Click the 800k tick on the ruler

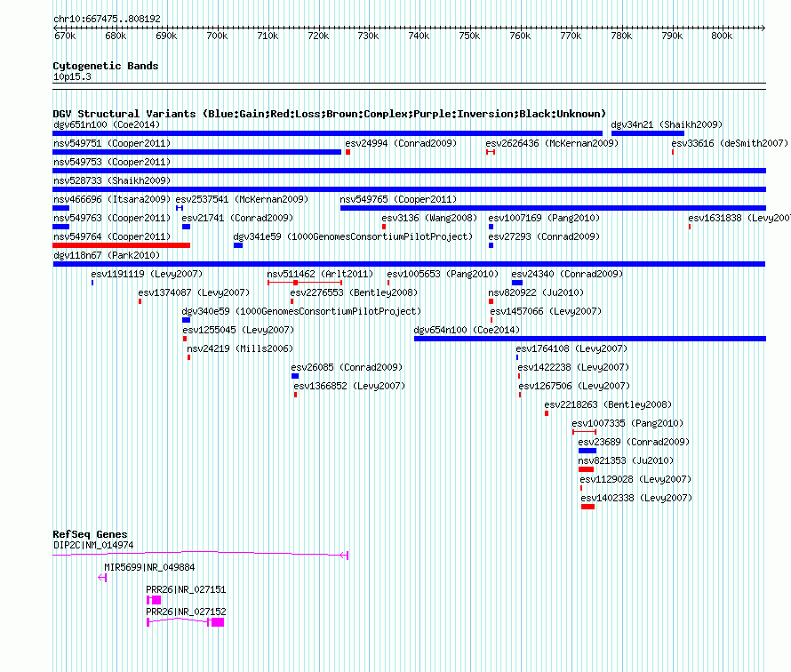click(722, 36)
